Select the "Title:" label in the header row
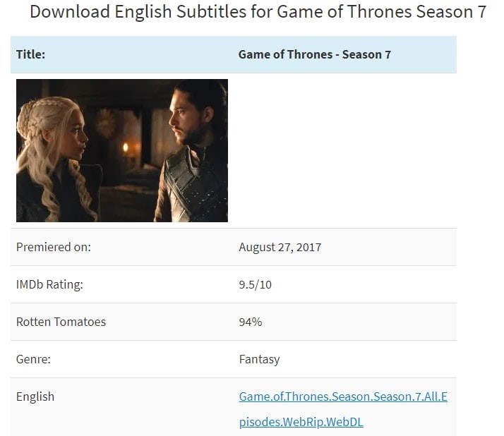504x436 pixels. (30, 54)
